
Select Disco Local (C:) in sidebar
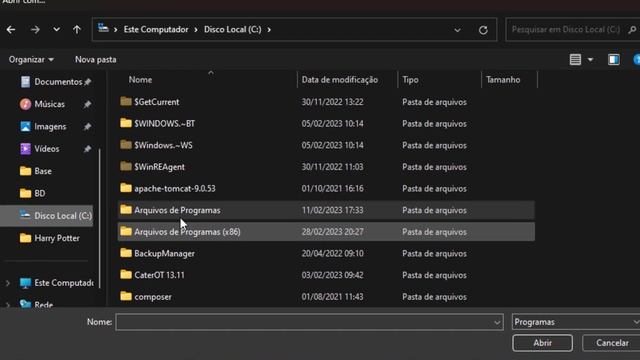tap(47, 216)
